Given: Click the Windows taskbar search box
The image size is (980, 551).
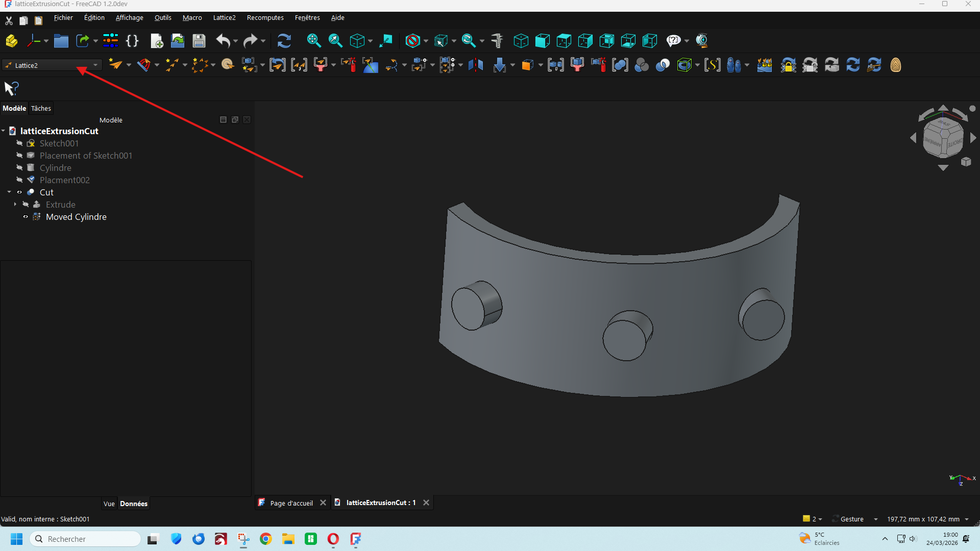Looking at the screenshot, I should point(86,539).
